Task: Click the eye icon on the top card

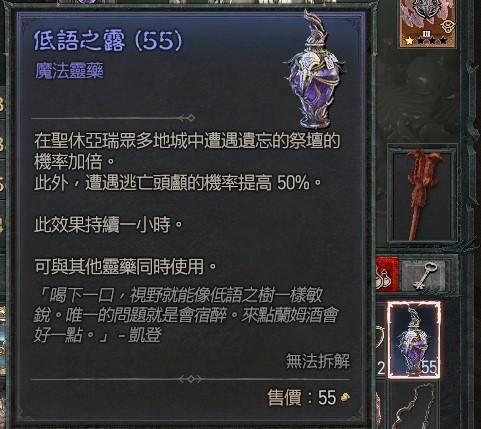Action: tap(447, 25)
